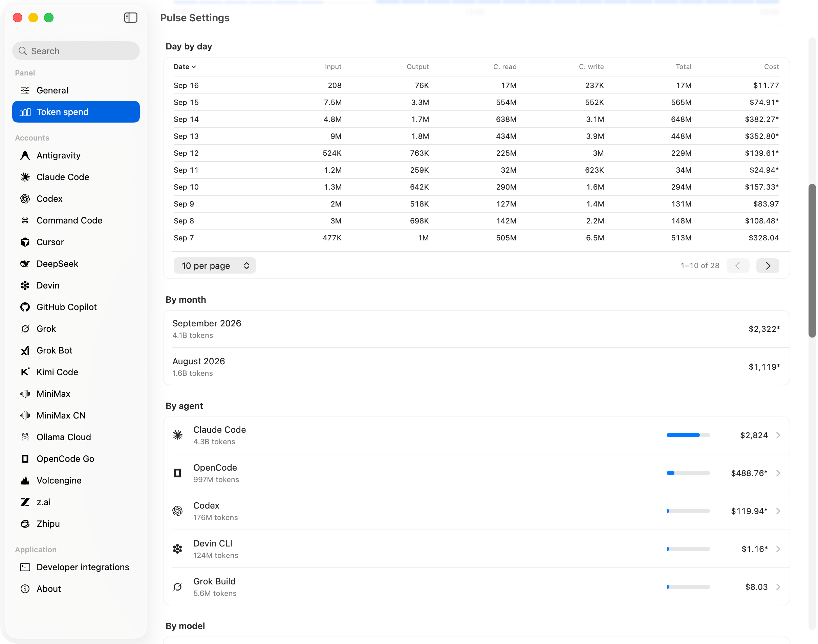
Task: Toggle the sidebar panel icon
Action: (x=130, y=18)
